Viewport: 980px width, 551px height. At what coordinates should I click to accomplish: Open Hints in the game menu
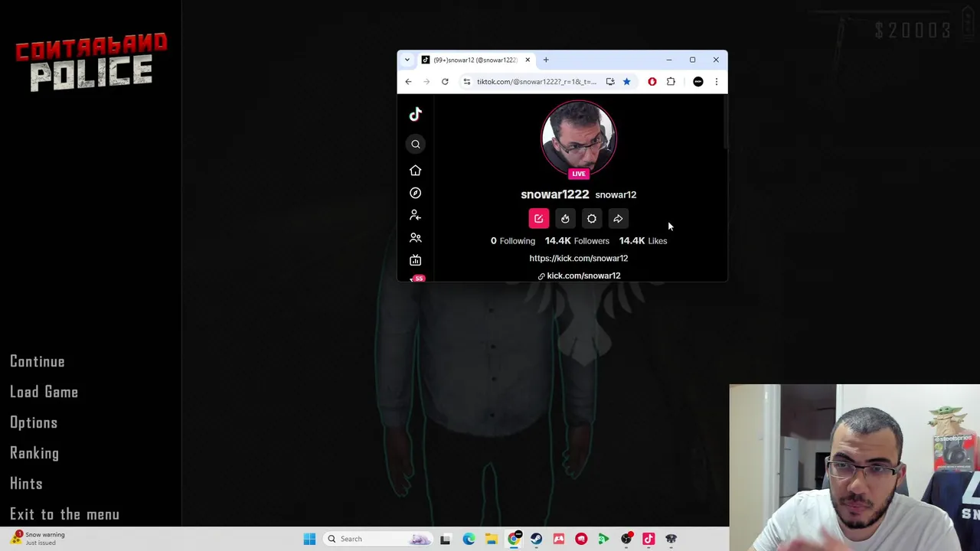click(x=26, y=484)
